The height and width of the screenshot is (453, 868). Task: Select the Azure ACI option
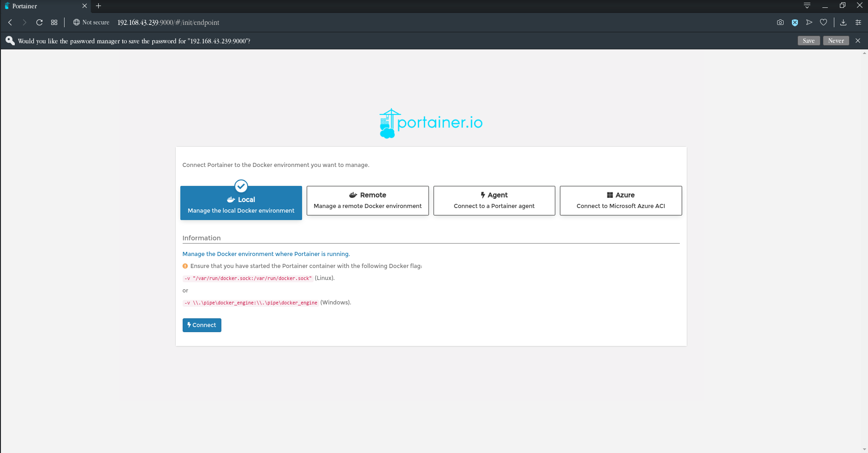(x=621, y=200)
